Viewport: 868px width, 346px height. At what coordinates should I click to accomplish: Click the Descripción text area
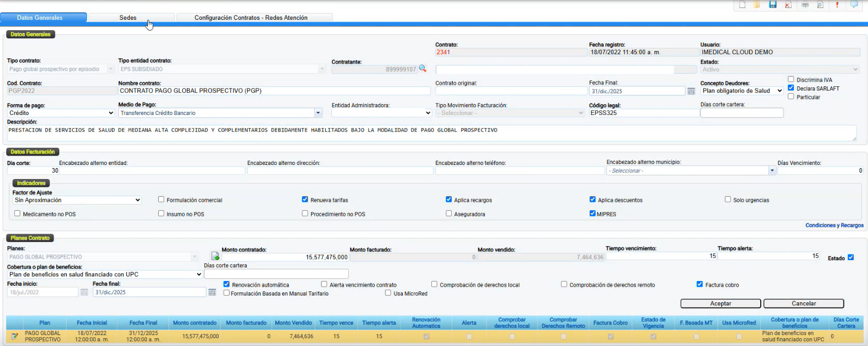tap(431, 133)
